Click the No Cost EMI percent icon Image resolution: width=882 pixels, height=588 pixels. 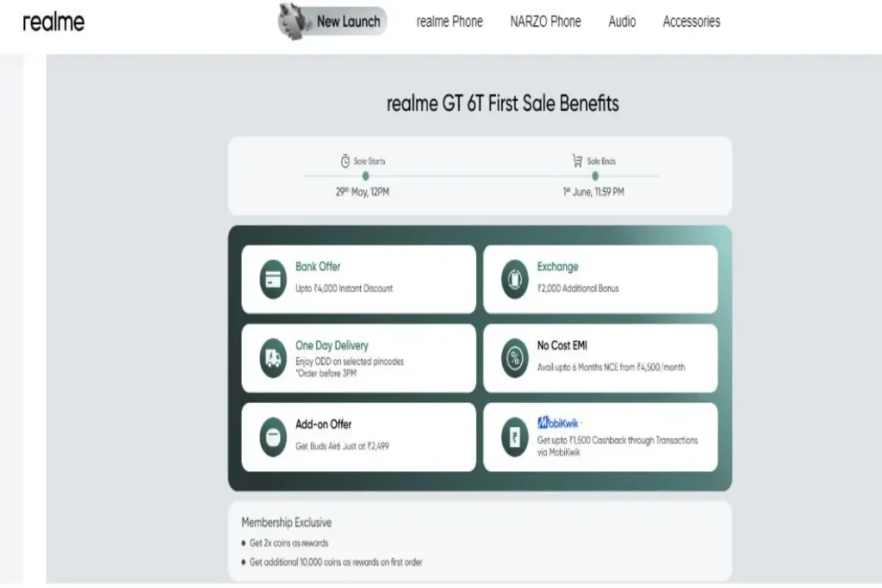(x=515, y=358)
